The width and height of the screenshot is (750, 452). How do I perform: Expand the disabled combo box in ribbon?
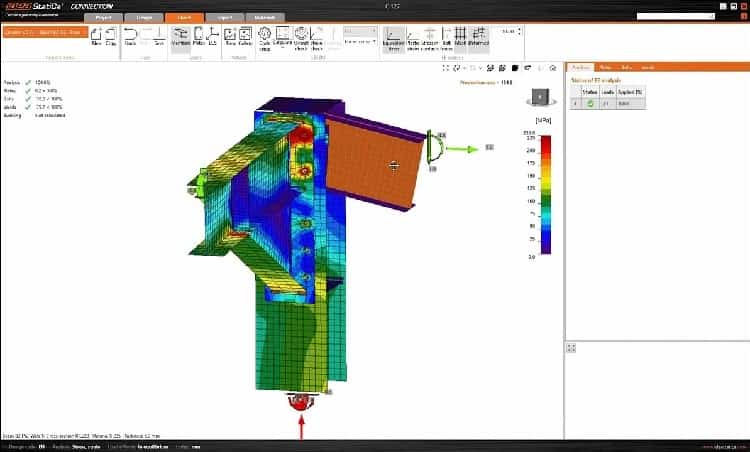pos(358,32)
